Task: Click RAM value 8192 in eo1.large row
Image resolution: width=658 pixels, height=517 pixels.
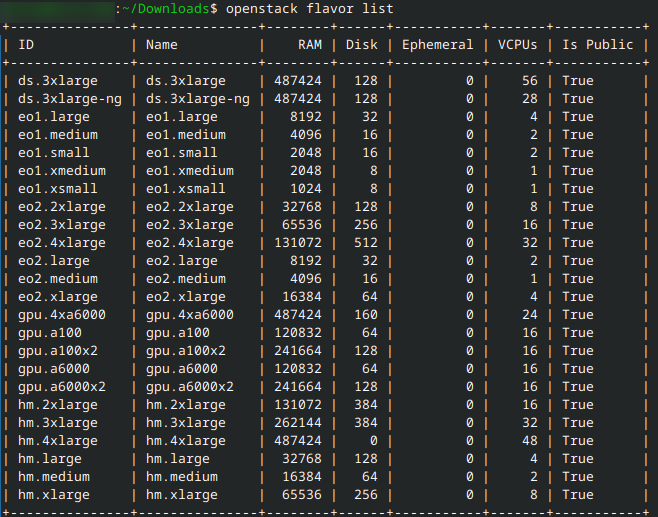Action: click(306, 117)
